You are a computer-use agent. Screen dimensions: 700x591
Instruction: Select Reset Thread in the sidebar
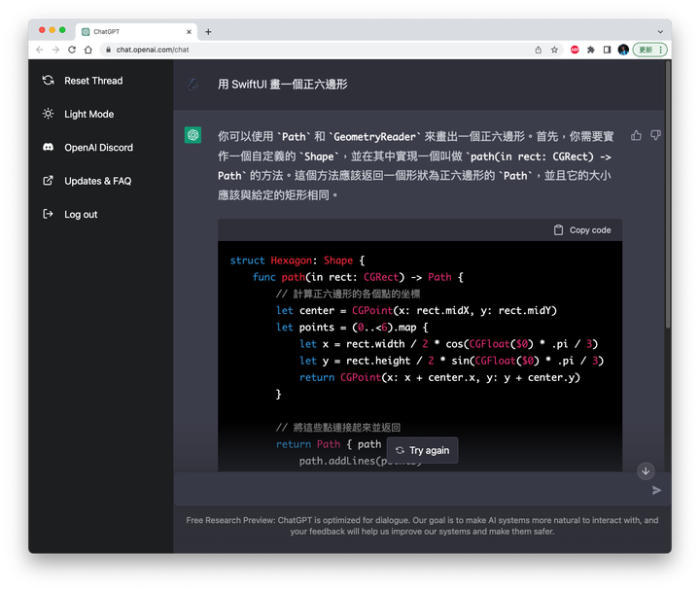[x=83, y=81]
